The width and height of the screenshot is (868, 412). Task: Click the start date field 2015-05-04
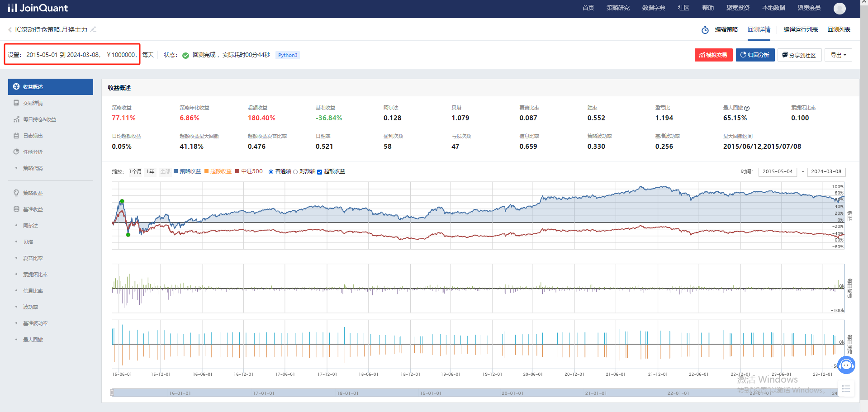pos(777,172)
